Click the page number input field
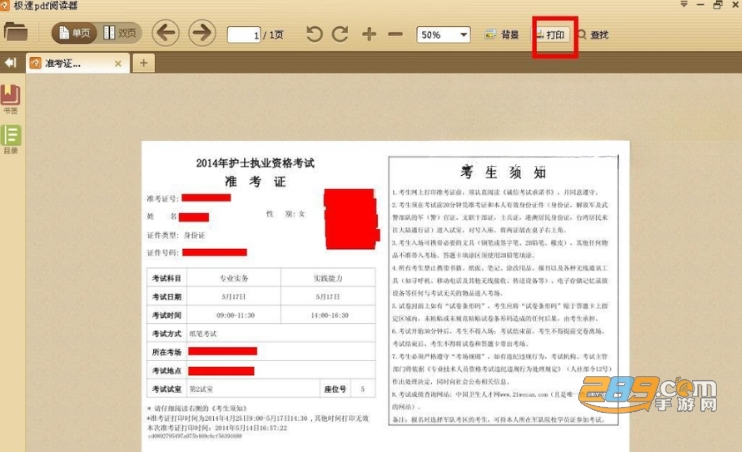Viewport: 742px width, 452px height. (x=244, y=35)
